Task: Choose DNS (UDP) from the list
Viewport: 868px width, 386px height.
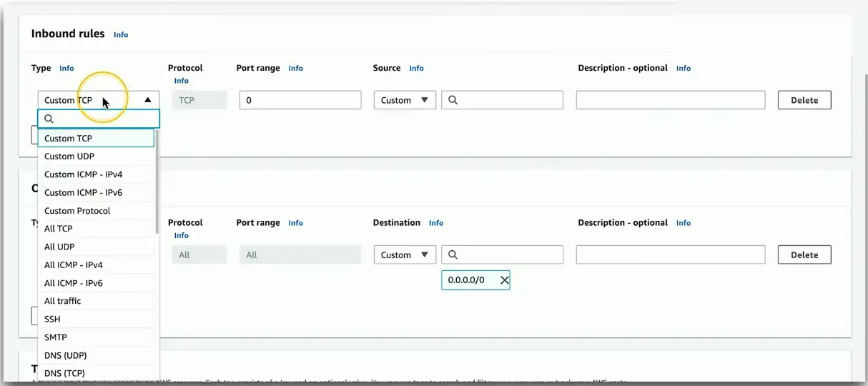Action: click(x=66, y=355)
